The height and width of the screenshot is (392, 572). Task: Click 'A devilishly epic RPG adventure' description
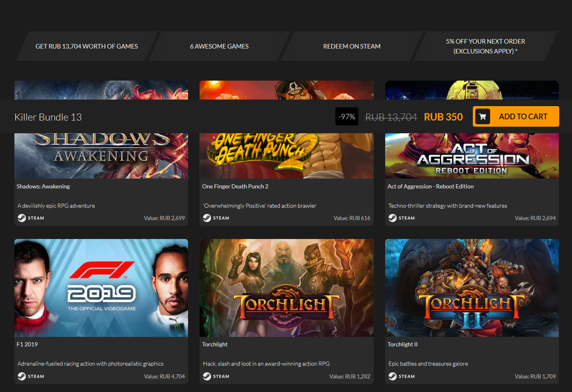click(56, 206)
